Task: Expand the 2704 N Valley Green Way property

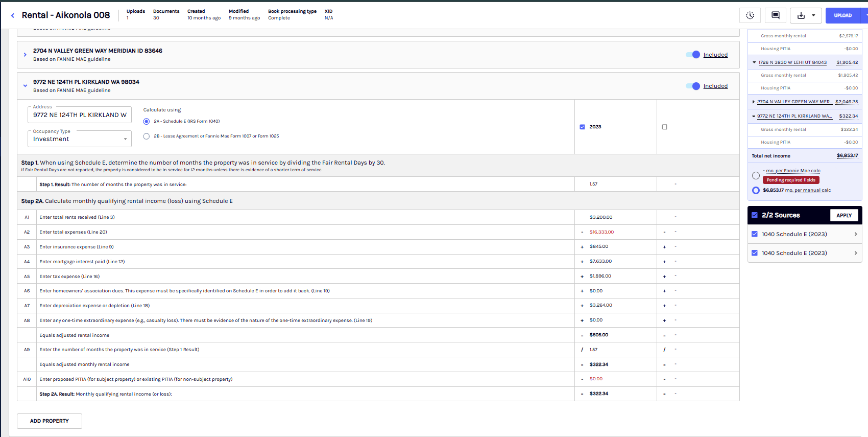Action: (25, 55)
